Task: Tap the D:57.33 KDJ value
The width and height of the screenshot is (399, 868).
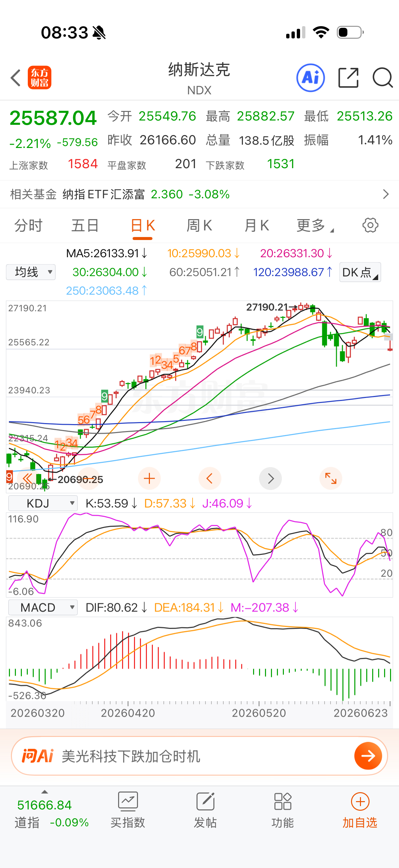Action: (x=170, y=503)
